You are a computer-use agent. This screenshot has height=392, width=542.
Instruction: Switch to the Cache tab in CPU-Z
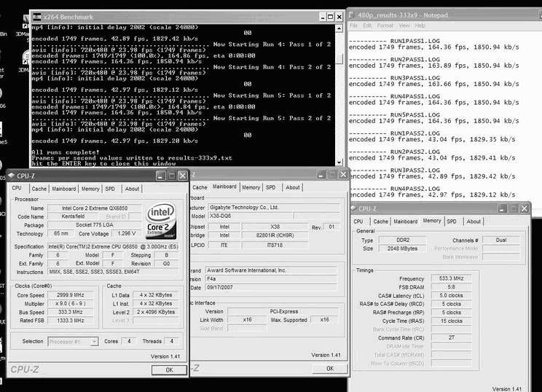click(x=39, y=188)
